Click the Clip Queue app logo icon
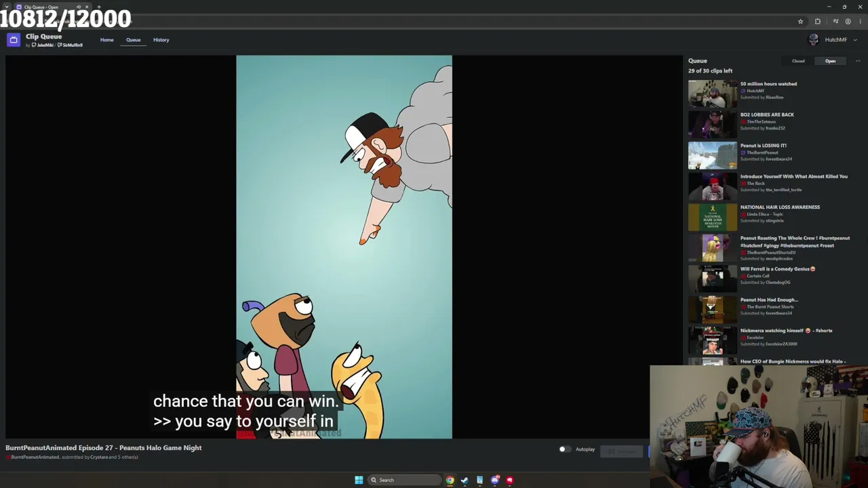Screen dimensions: 868x488 (x=13, y=40)
